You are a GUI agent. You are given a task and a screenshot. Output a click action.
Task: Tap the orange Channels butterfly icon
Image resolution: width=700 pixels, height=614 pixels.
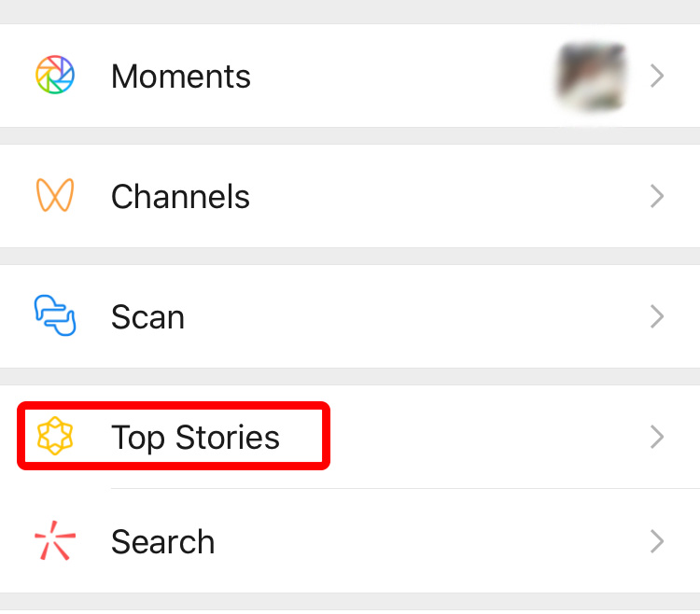55,195
